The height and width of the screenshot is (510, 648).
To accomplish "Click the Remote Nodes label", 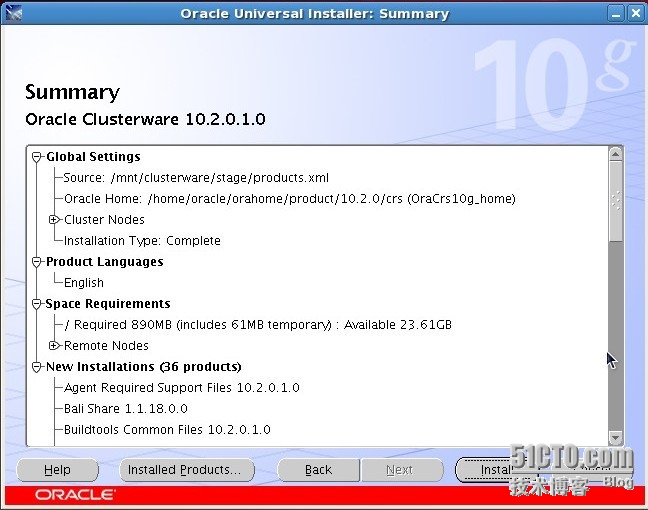I will click(106, 346).
